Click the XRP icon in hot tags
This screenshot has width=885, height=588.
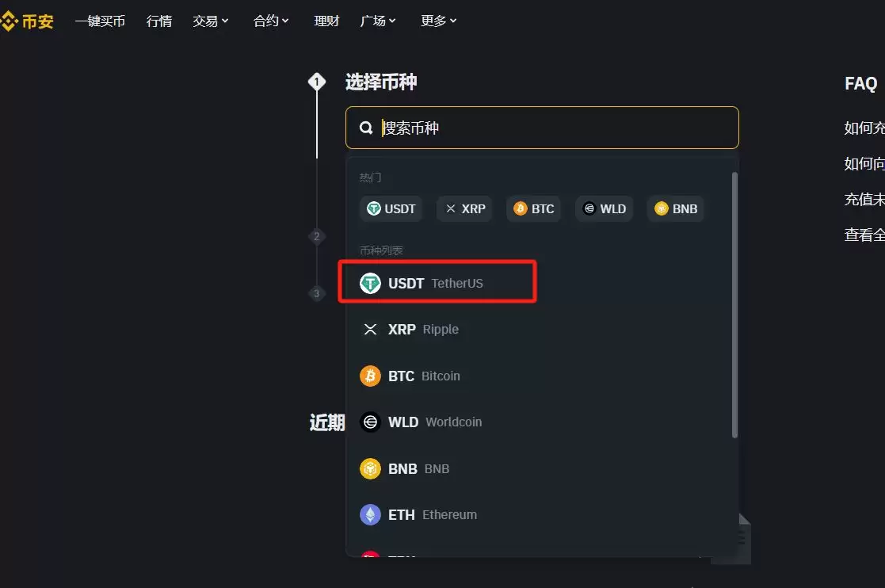449,208
